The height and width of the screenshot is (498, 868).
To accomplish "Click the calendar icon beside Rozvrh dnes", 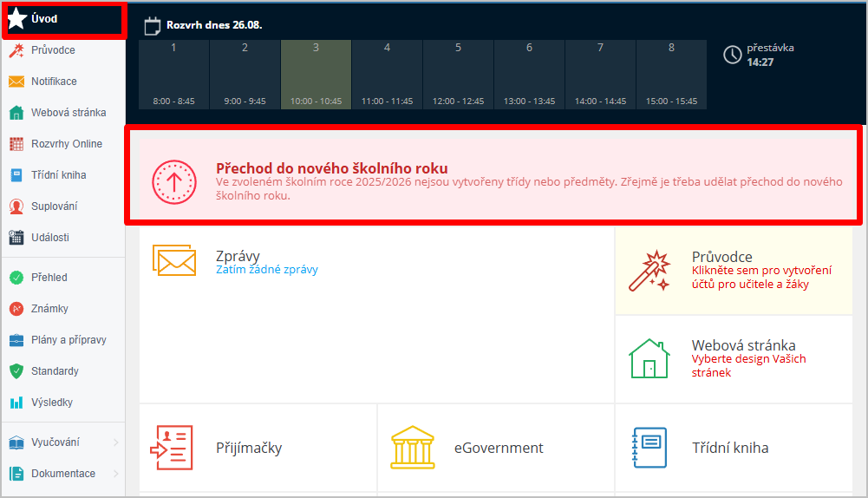I will (x=152, y=25).
